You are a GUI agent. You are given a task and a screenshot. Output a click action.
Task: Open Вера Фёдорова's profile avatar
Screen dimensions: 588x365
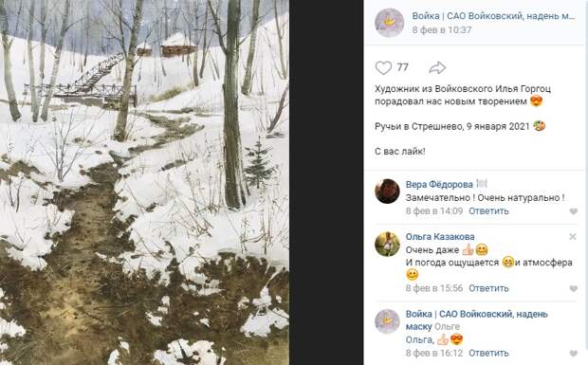pyautogui.click(x=387, y=192)
